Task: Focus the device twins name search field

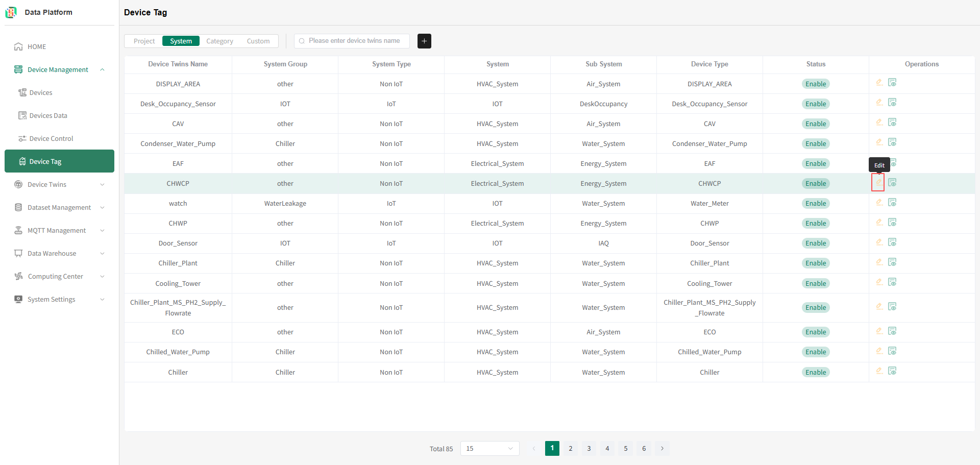Action: [352, 41]
